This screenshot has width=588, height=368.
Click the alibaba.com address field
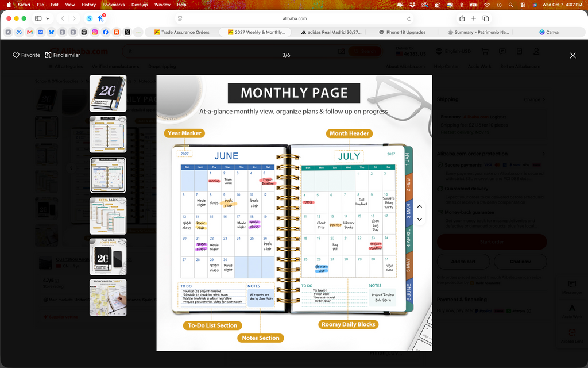click(295, 18)
